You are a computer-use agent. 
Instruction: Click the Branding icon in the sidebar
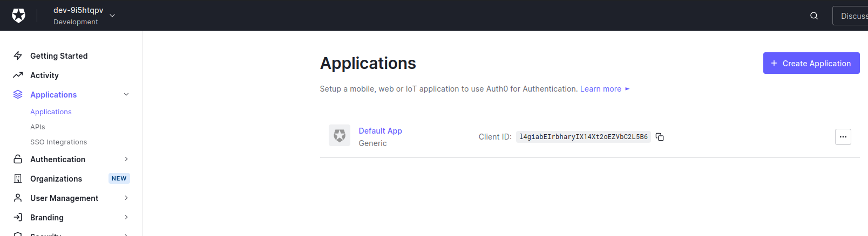(x=18, y=217)
